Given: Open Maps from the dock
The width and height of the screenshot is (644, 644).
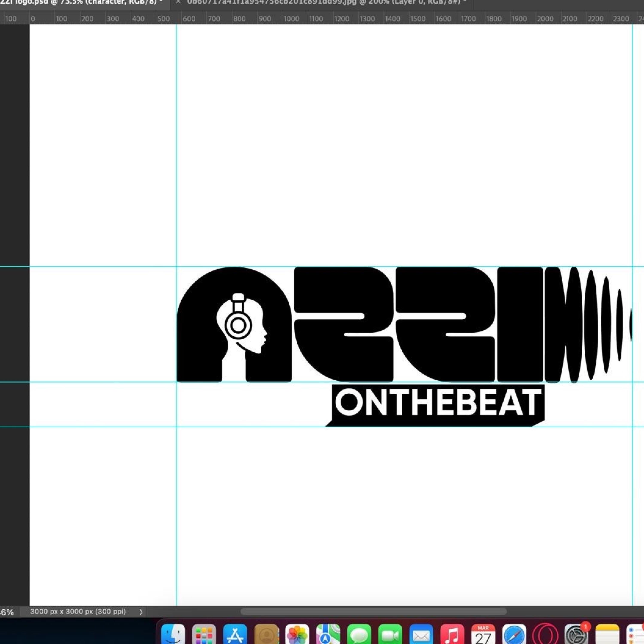Looking at the screenshot, I should (x=328, y=633).
